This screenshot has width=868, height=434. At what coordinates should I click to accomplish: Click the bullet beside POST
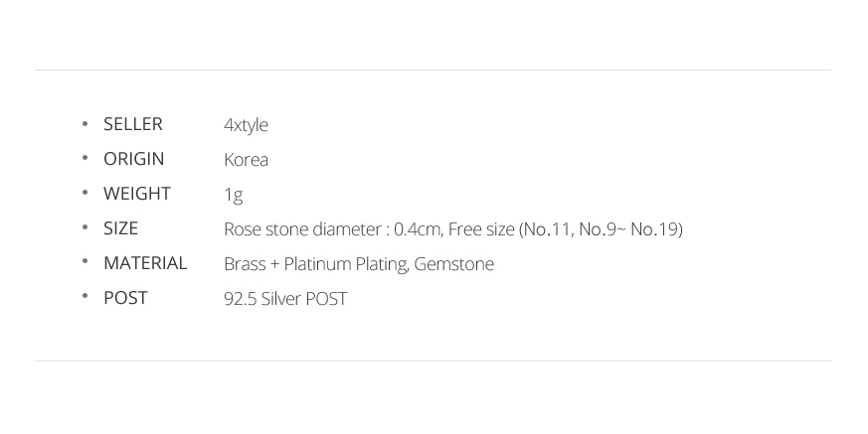[86, 298]
